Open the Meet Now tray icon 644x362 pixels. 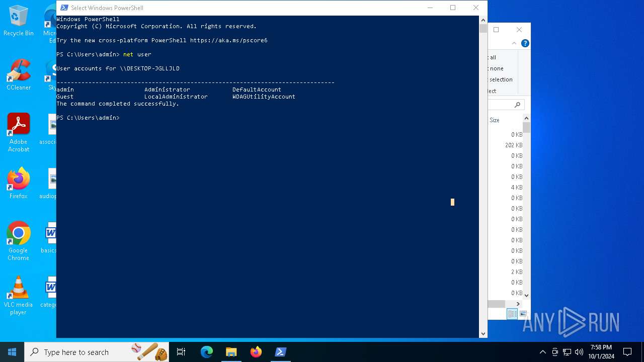tap(555, 352)
